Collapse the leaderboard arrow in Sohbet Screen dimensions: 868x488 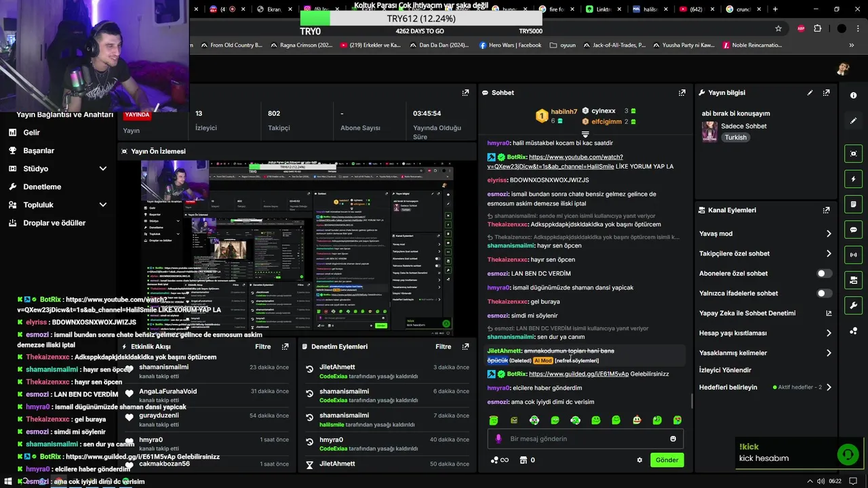click(585, 135)
